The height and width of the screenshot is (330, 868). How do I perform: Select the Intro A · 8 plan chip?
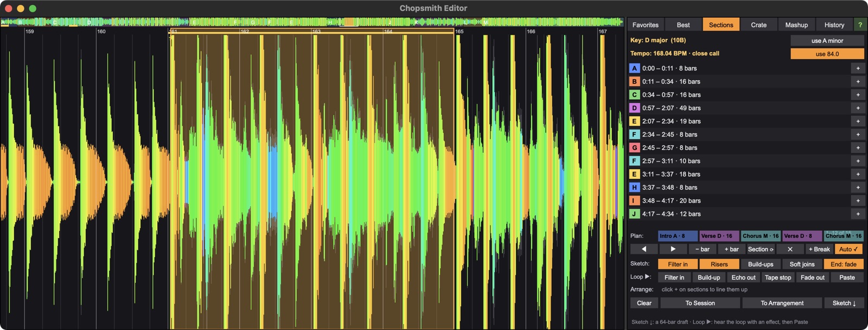(x=678, y=236)
